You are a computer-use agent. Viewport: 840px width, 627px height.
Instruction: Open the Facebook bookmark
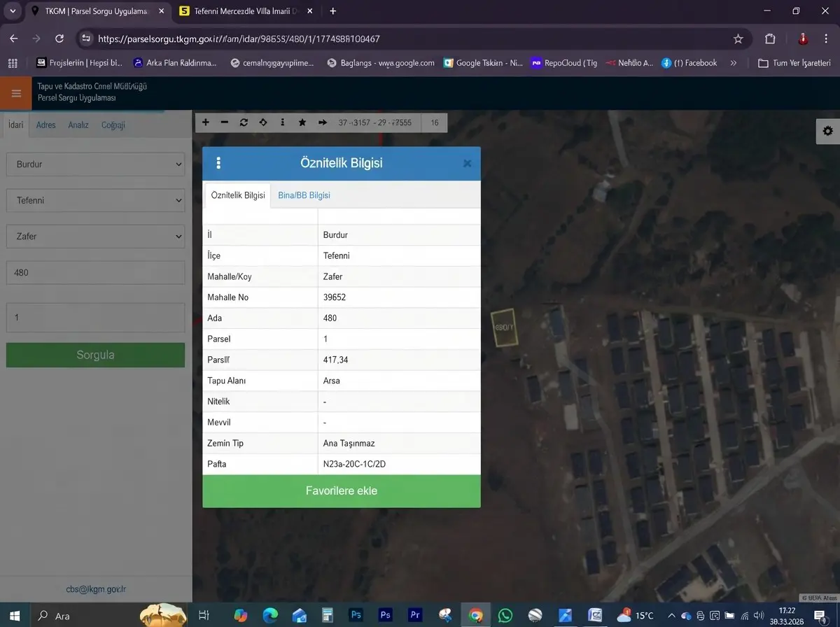(x=689, y=63)
